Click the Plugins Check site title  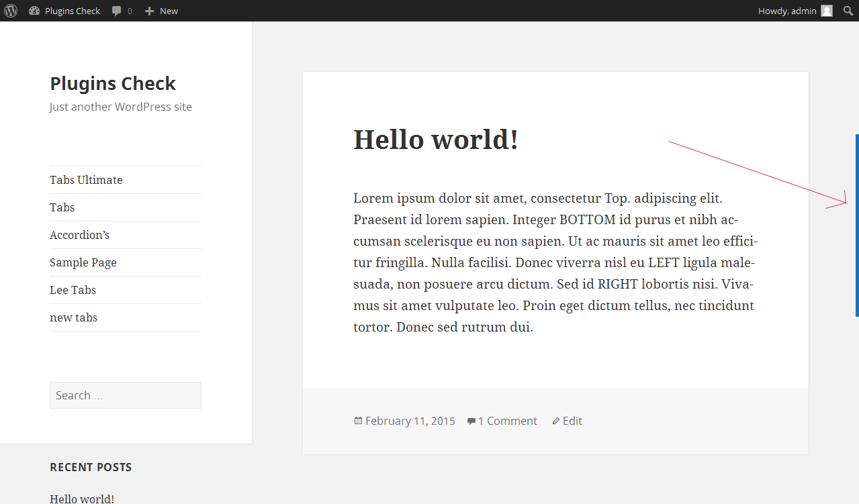113,83
